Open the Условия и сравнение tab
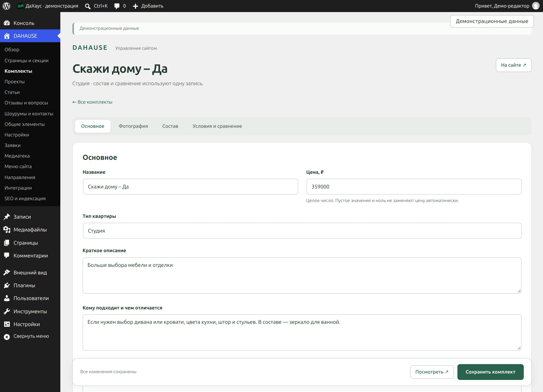This screenshot has width=543, height=392. 217,126
